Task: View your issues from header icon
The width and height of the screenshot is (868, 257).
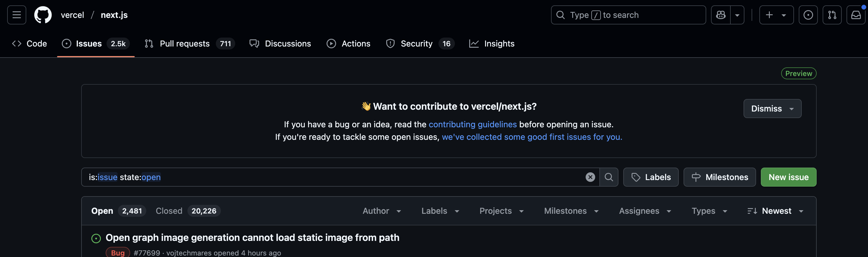Action: click(808, 15)
